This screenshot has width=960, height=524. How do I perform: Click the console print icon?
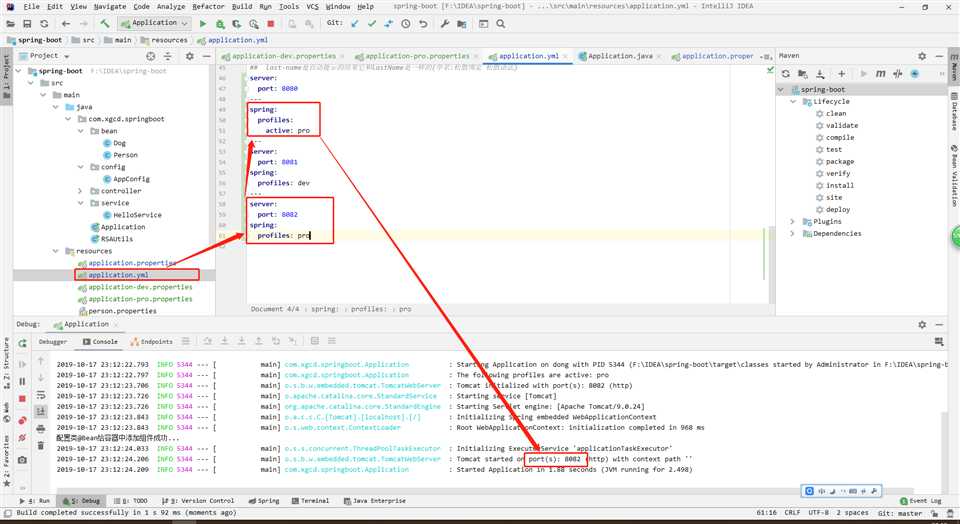41,429
